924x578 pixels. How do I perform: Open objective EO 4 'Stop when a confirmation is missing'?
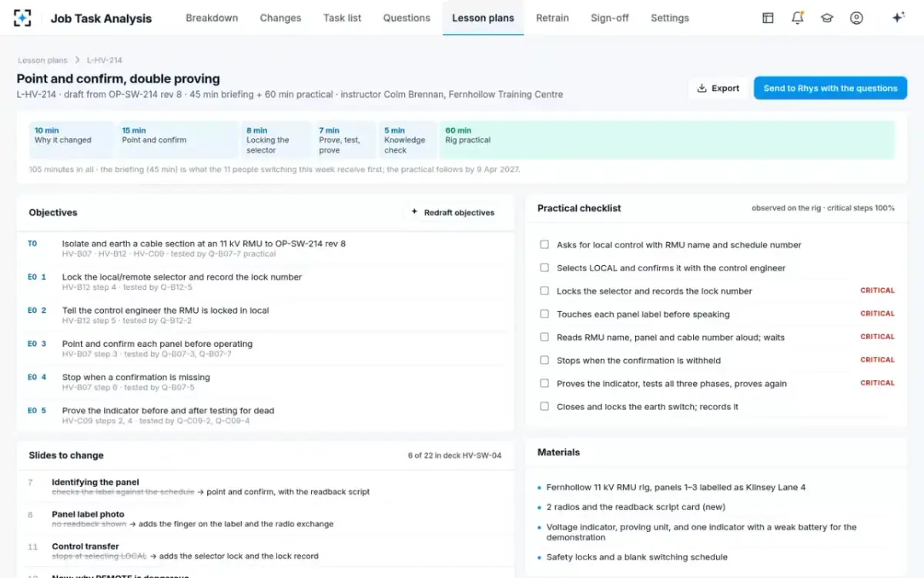point(266,381)
